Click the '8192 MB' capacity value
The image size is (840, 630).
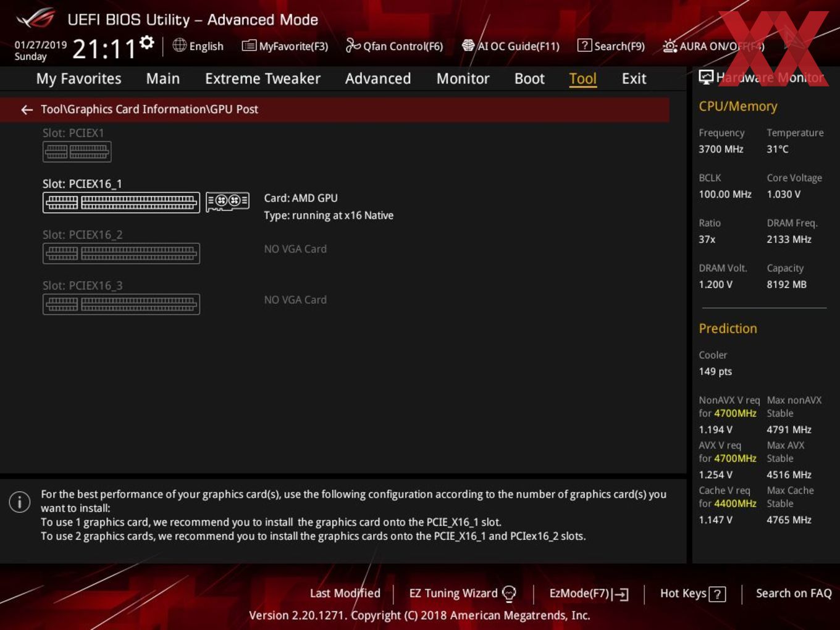[786, 284]
